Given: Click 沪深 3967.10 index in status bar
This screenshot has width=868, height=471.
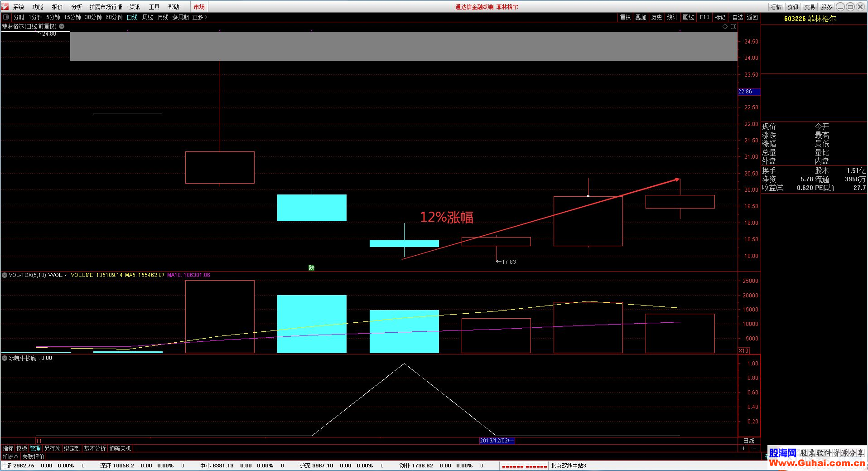Looking at the screenshot, I should point(316,466).
